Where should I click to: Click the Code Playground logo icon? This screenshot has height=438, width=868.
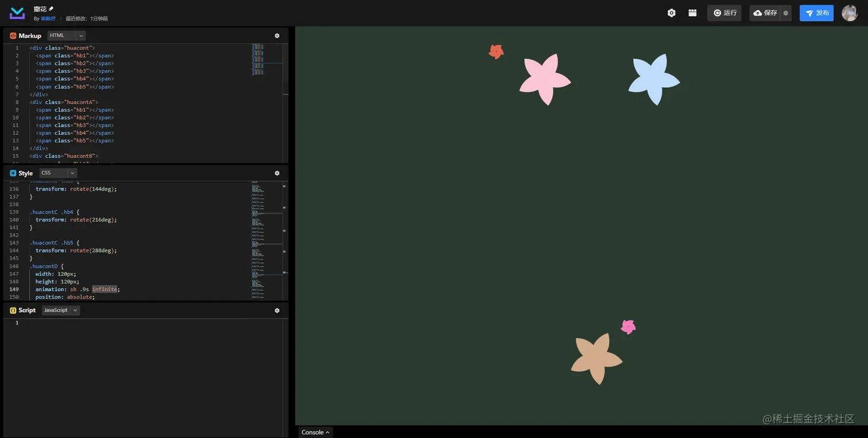tap(17, 13)
